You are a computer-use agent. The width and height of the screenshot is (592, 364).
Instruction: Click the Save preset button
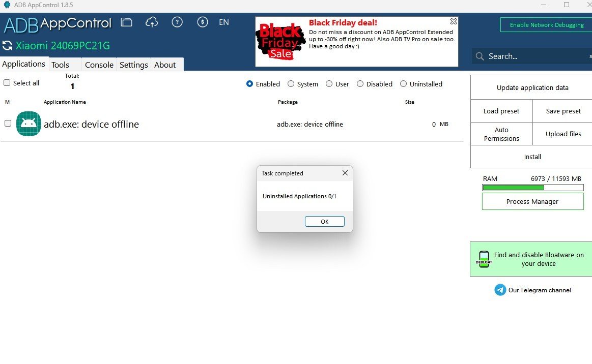pos(563,111)
